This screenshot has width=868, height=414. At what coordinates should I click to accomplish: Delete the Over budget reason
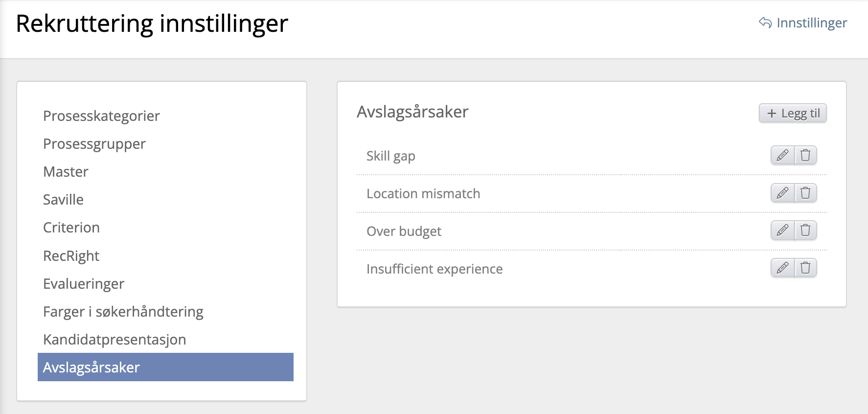[x=805, y=230]
